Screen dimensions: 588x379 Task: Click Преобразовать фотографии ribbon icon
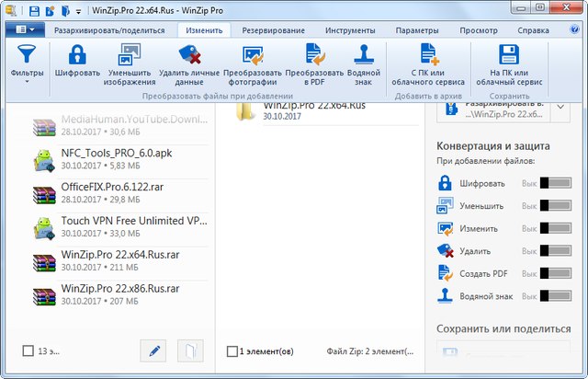[x=253, y=55]
